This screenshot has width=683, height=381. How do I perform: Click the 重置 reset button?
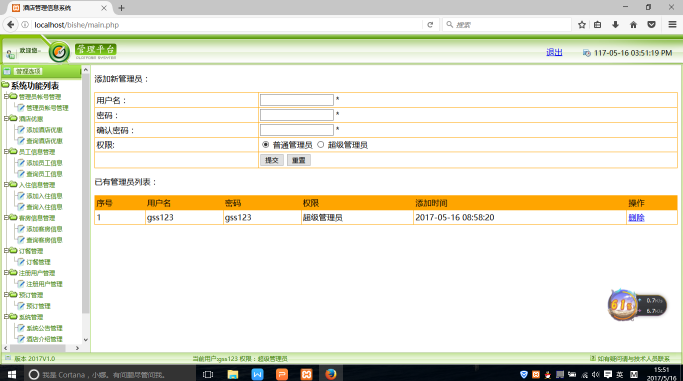(x=299, y=160)
